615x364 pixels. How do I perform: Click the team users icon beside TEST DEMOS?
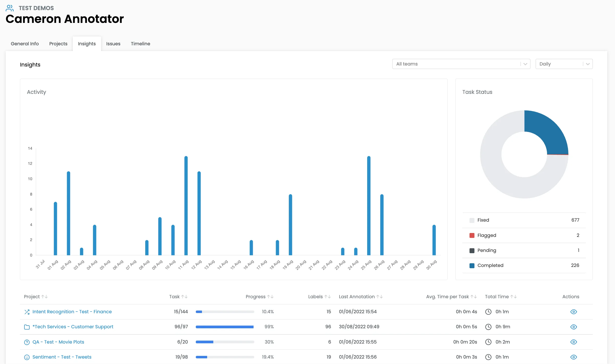click(x=10, y=8)
